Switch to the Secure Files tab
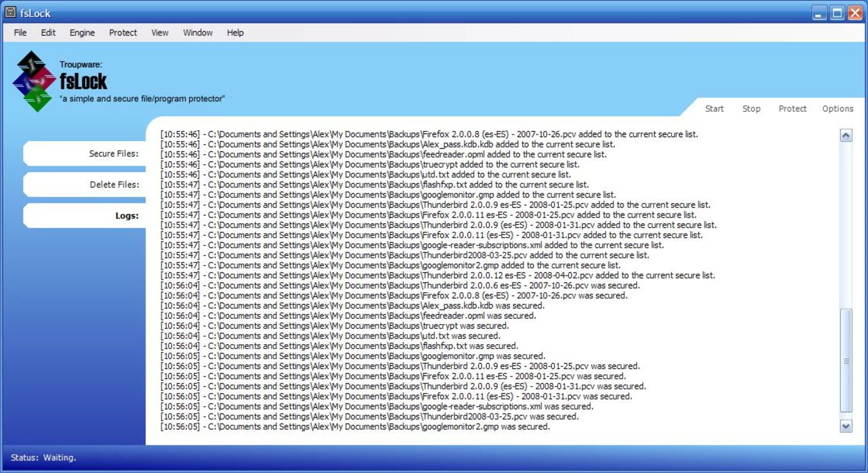The height and width of the screenshot is (473, 868). click(x=84, y=154)
